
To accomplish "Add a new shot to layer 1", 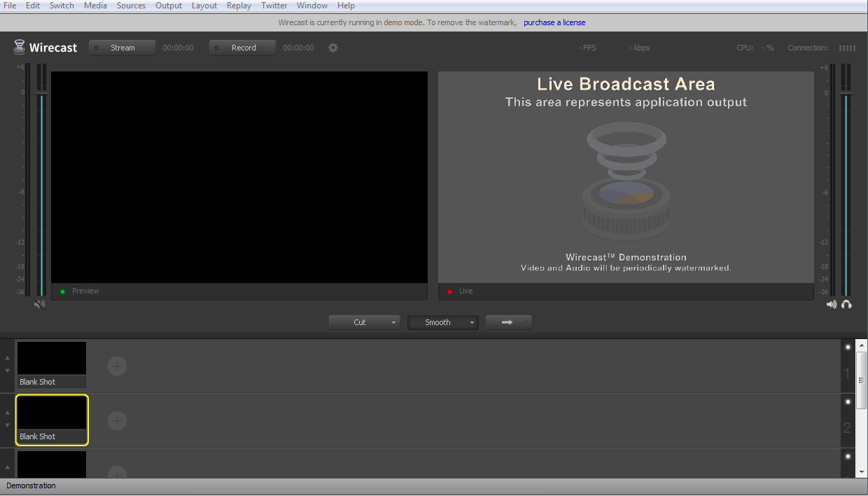I will [x=117, y=366].
